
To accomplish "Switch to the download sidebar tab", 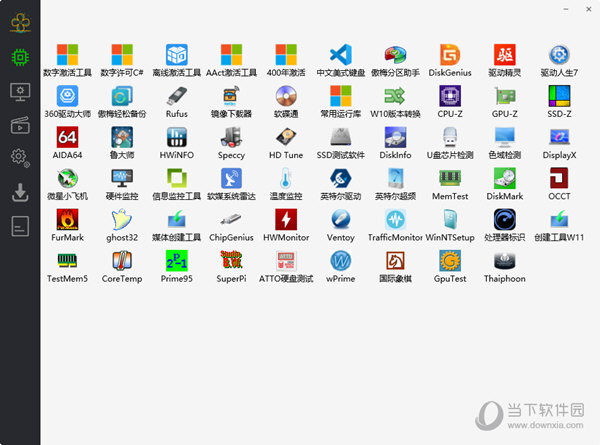I will 20,192.
